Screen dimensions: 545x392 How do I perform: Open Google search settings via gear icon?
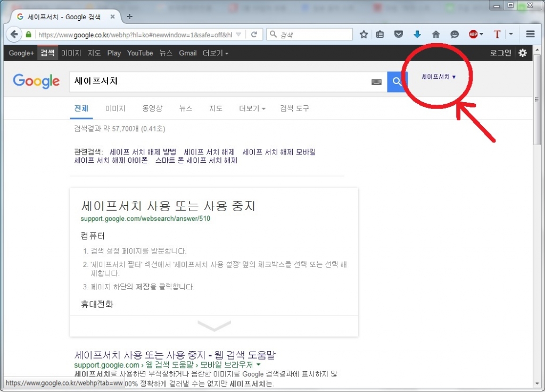point(522,53)
